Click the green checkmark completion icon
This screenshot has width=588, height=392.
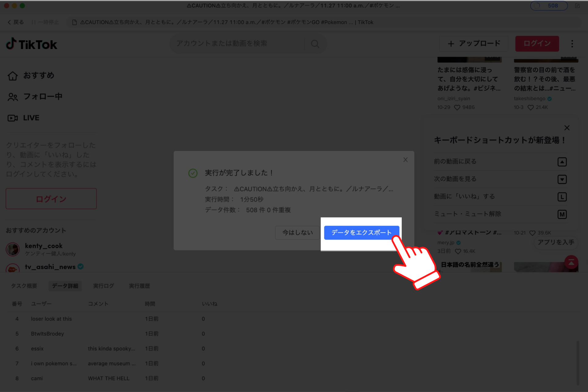(193, 173)
